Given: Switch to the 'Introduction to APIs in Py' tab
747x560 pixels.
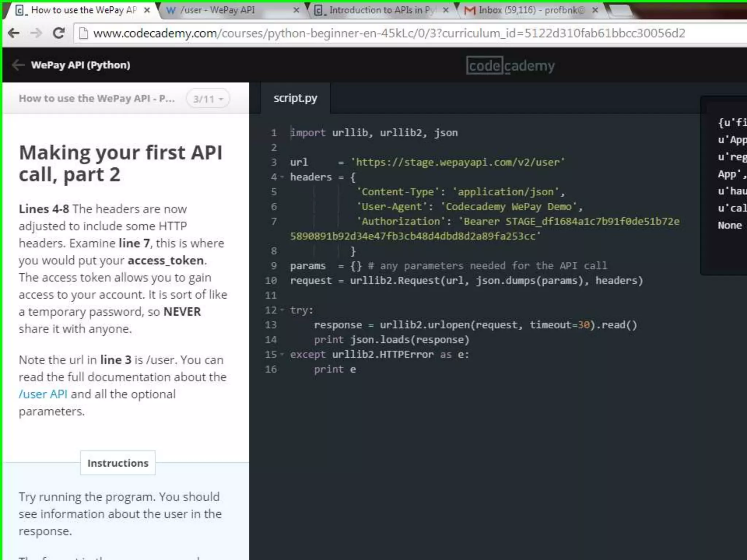Looking at the screenshot, I should coord(382,10).
